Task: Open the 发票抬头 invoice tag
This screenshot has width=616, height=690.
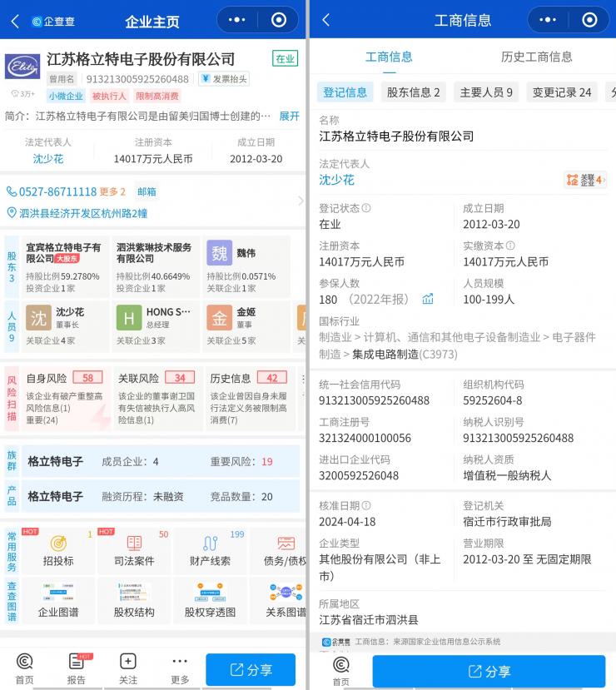Action: [224, 79]
